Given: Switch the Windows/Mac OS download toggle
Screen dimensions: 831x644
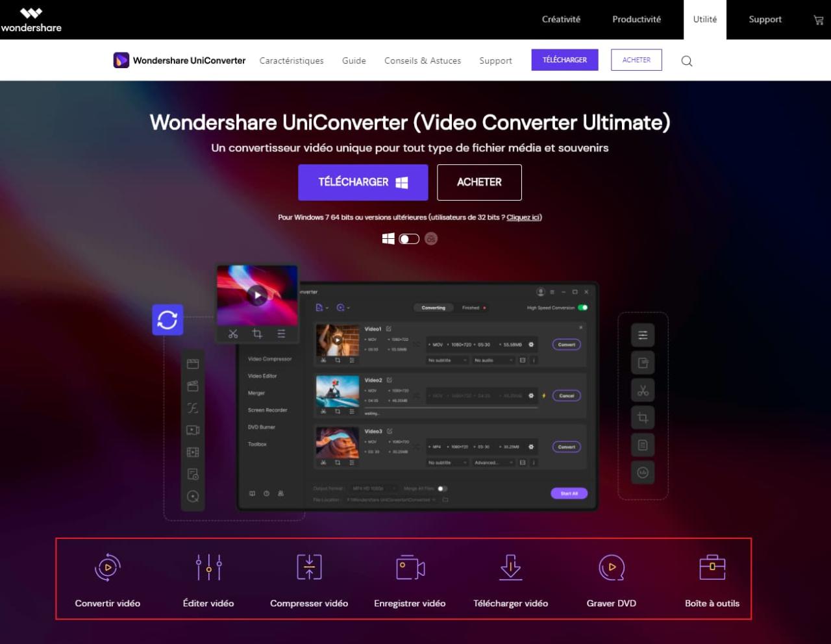Looking at the screenshot, I should [x=408, y=238].
